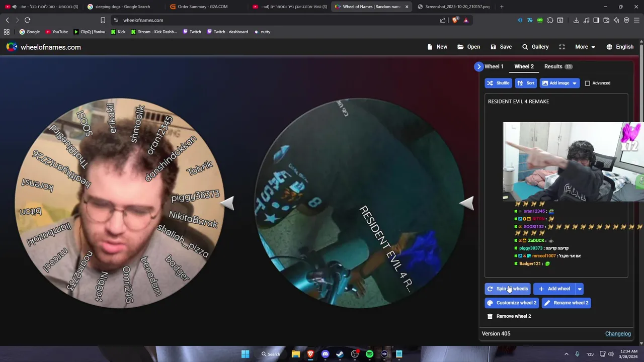The width and height of the screenshot is (644, 362).
Task: Open Brave Wallet icon
Action: coord(606,20)
